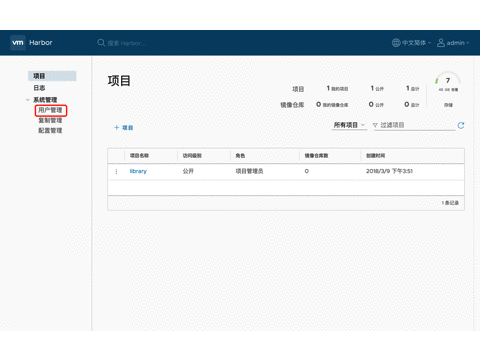The height and width of the screenshot is (360, 480).
Task: Click the admin user icon
Action: (441, 43)
